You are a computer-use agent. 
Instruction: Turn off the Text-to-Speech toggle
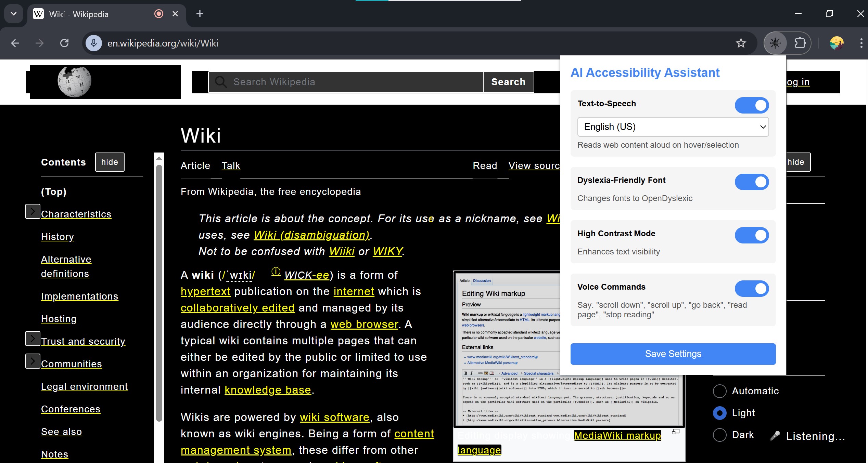752,105
